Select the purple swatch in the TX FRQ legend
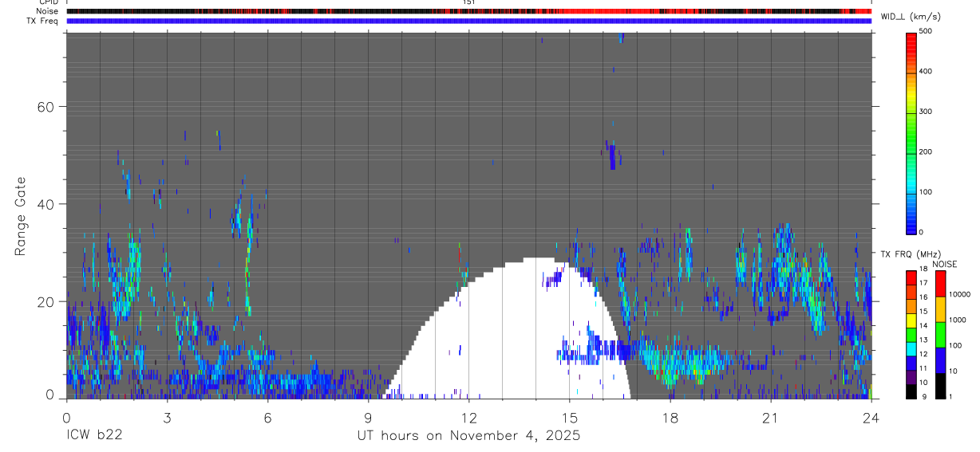Screen dimensions: 980x452 [911, 377]
